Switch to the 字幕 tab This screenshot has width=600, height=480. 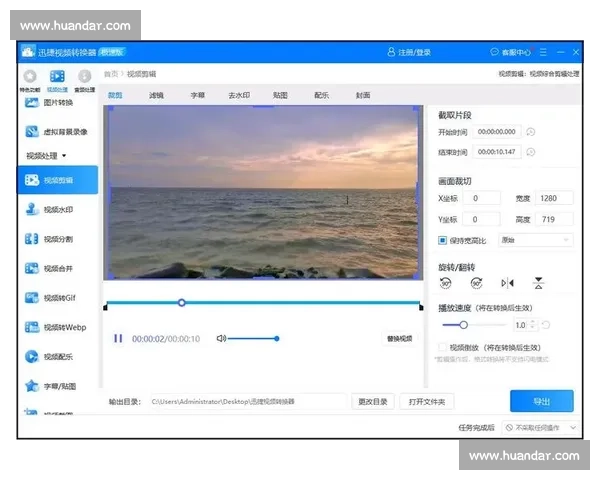coord(197,95)
